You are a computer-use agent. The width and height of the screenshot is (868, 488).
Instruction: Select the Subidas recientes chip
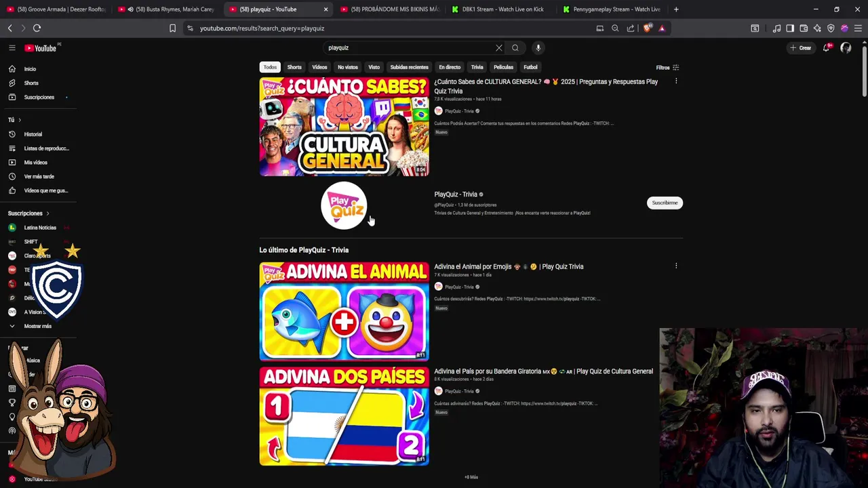[409, 67]
